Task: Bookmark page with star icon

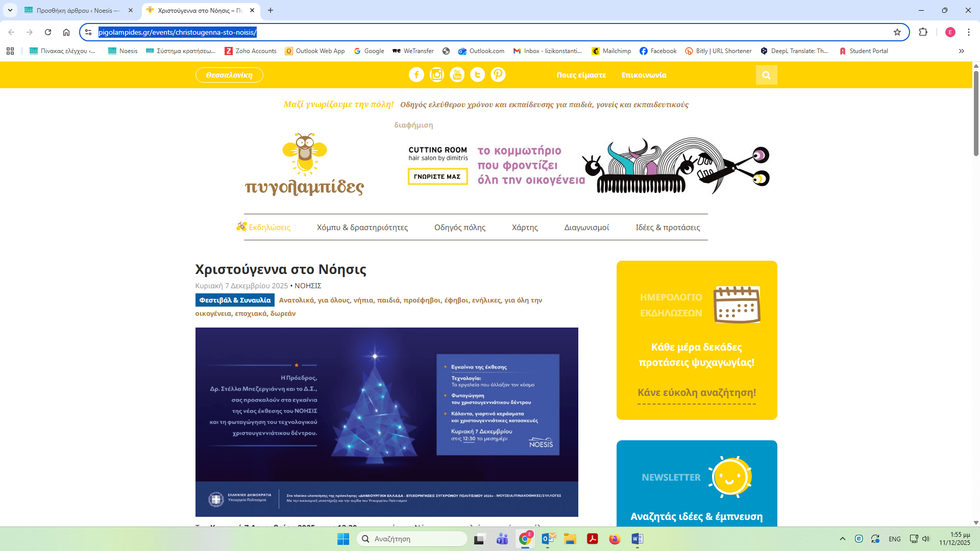Action: [x=897, y=32]
